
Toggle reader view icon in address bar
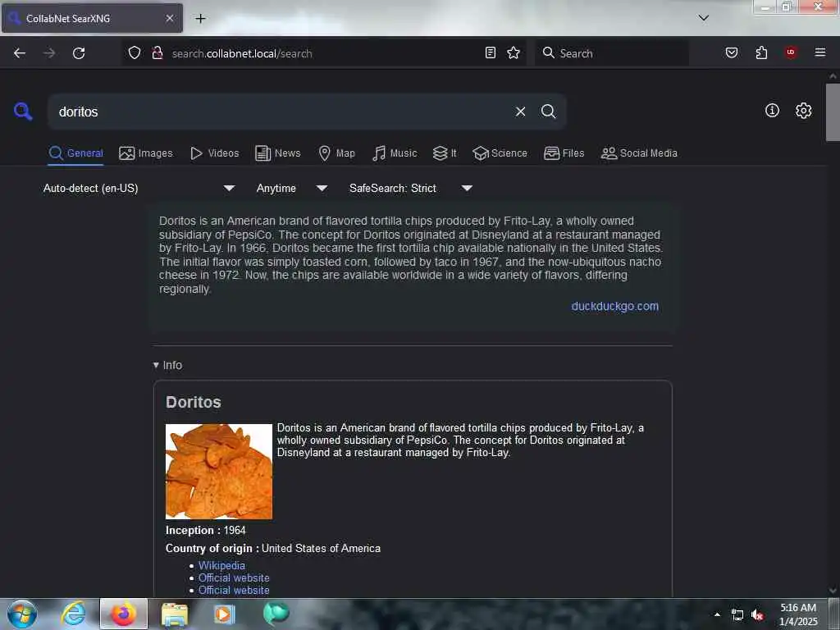click(x=491, y=52)
